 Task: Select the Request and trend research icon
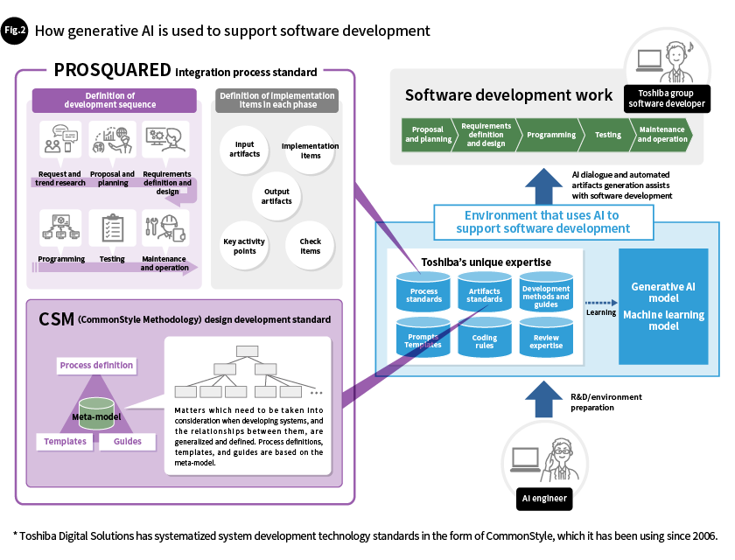60,140
